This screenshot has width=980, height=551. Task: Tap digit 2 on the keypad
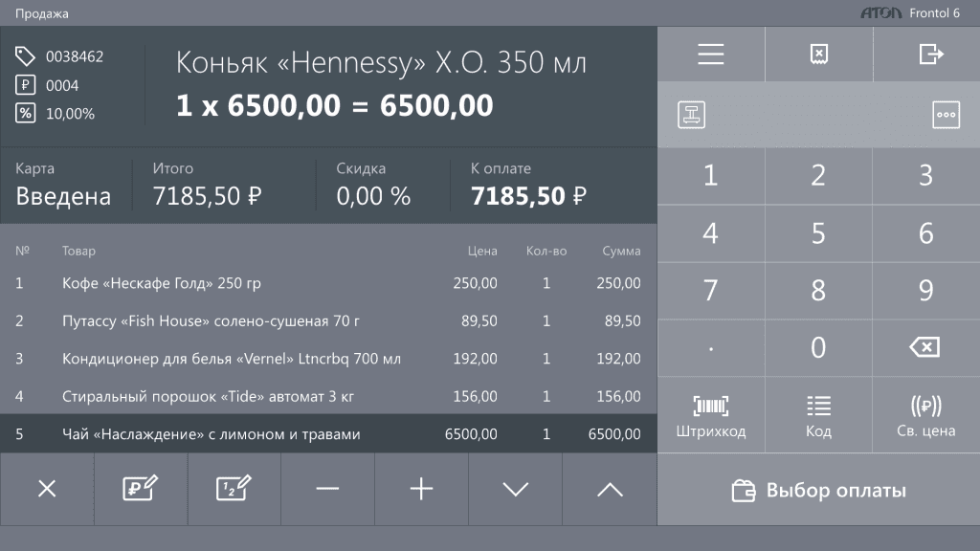coord(819,176)
